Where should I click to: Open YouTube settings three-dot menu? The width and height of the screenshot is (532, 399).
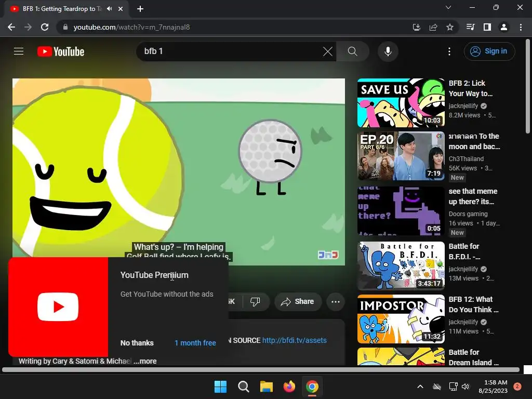click(x=449, y=51)
